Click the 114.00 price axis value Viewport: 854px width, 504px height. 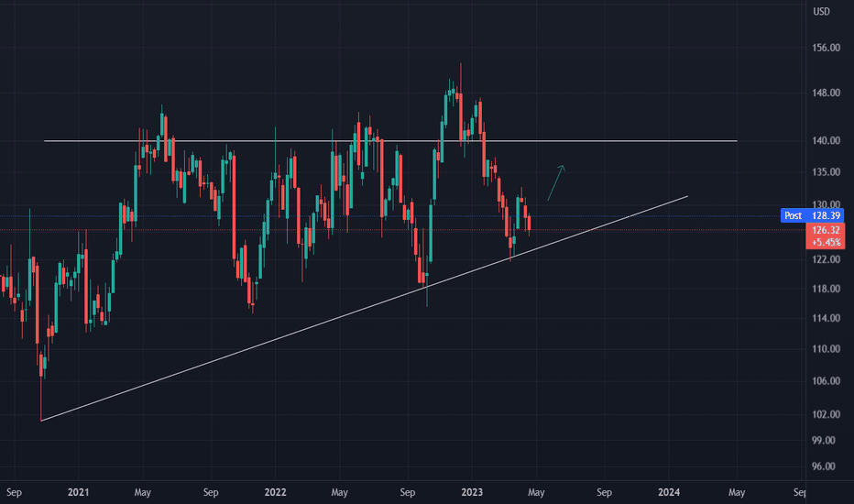[826, 318]
